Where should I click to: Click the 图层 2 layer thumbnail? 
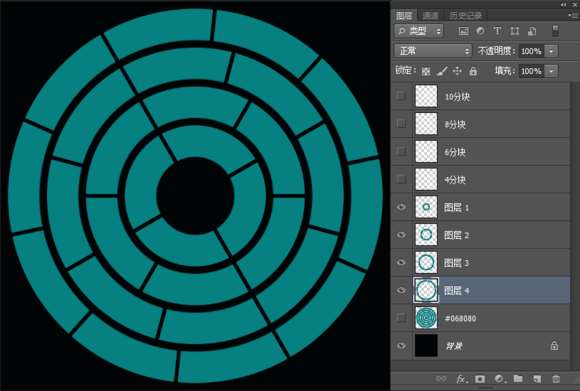pyautogui.click(x=426, y=235)
